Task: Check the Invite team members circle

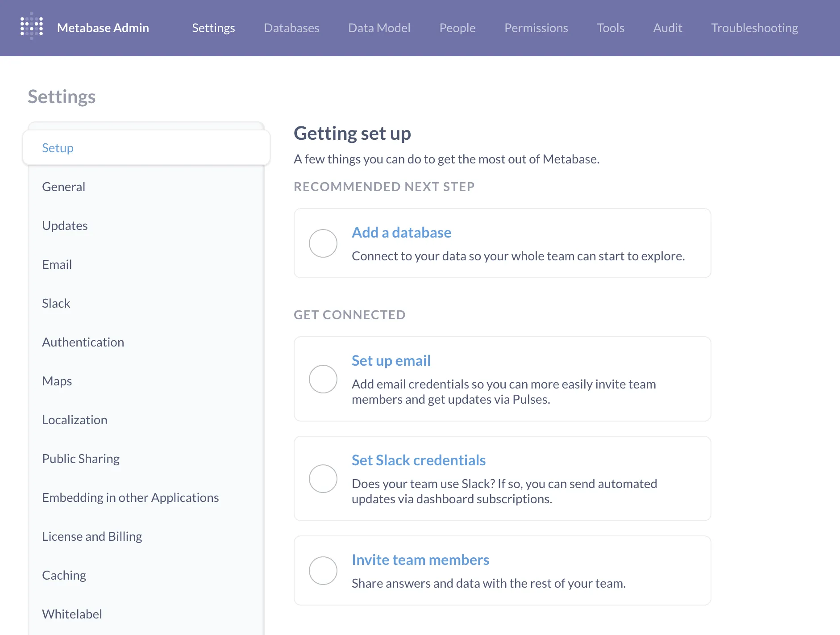Action: tap(323, 570)
